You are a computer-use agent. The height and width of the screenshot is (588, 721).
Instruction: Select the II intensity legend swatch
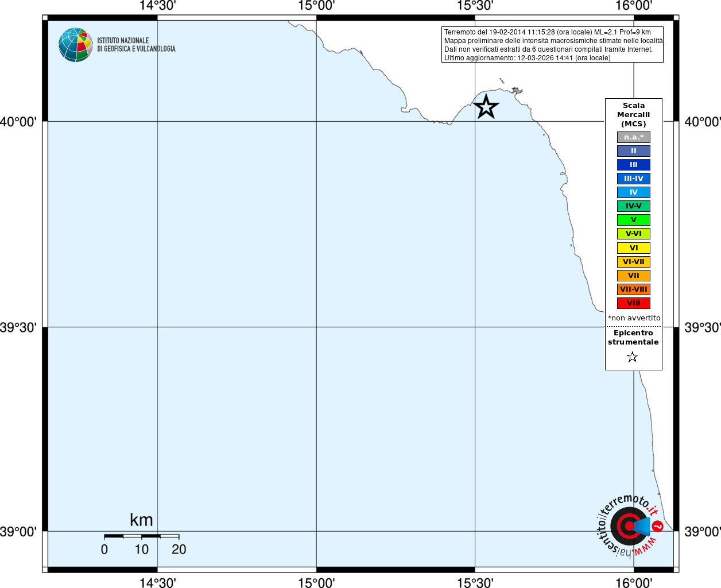point(634,151)
